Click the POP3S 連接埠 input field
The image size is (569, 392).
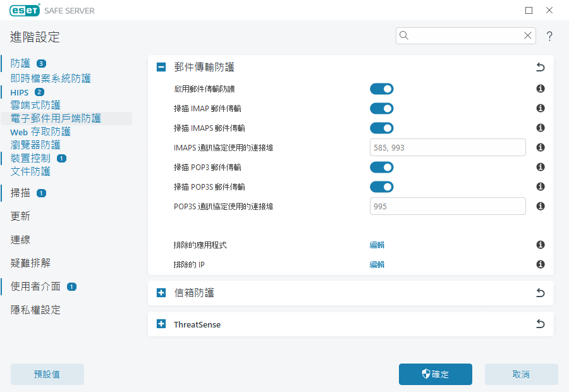pyautogui.click(x=448, y=205)
